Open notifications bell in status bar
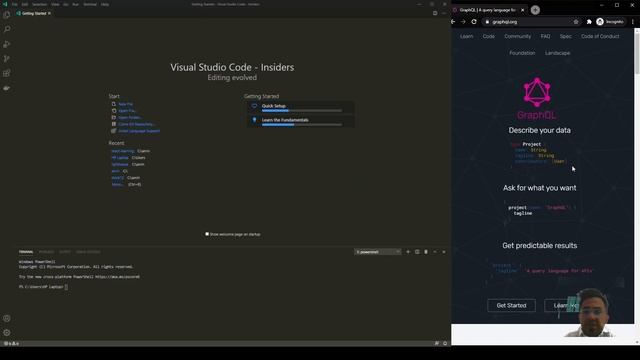The image size is (640, 360). tap(445, 343)
